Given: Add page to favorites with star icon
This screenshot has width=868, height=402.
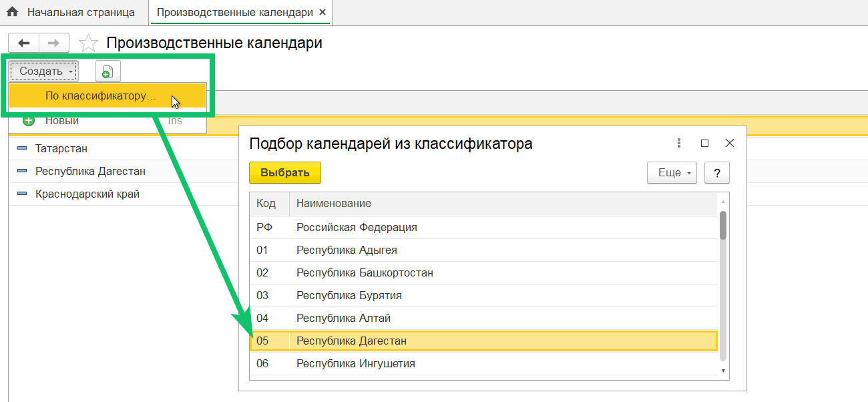Looking at the screenshot, I should point(88,43).
